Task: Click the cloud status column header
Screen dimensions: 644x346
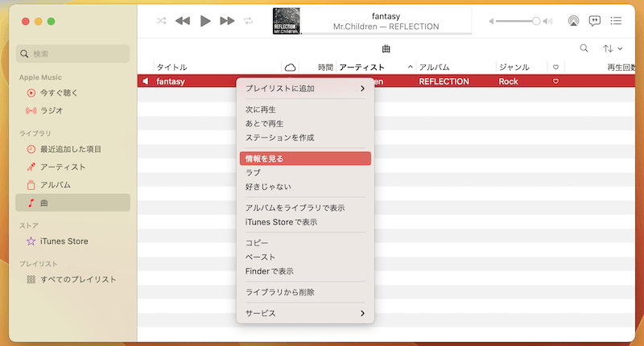Action: coord(290,67)
